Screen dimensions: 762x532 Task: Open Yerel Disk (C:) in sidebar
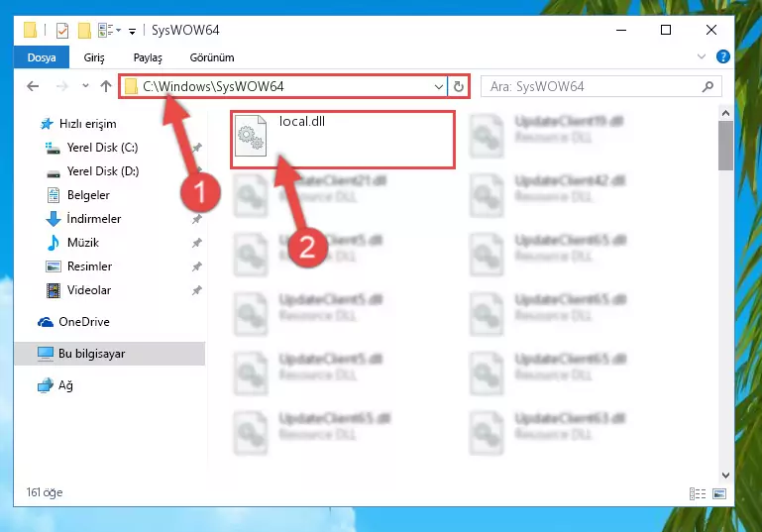102,148
